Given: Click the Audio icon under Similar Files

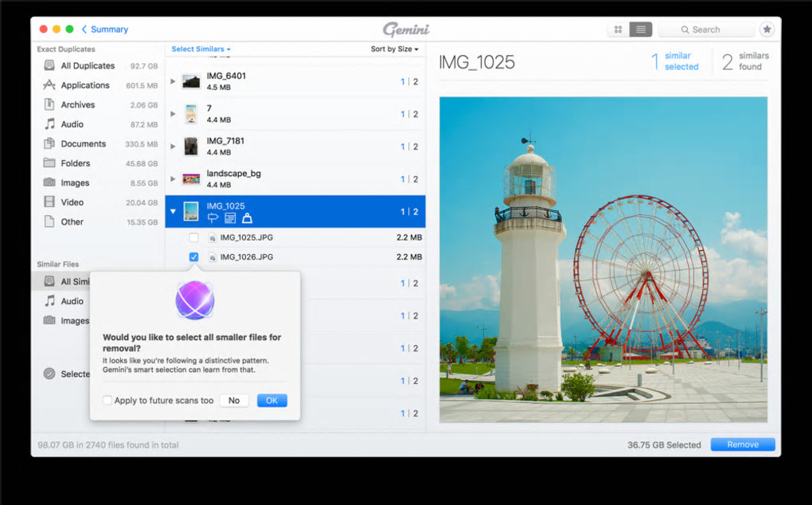Looking at the screenshot, I should pyautogui.click(x=49, y=301).
